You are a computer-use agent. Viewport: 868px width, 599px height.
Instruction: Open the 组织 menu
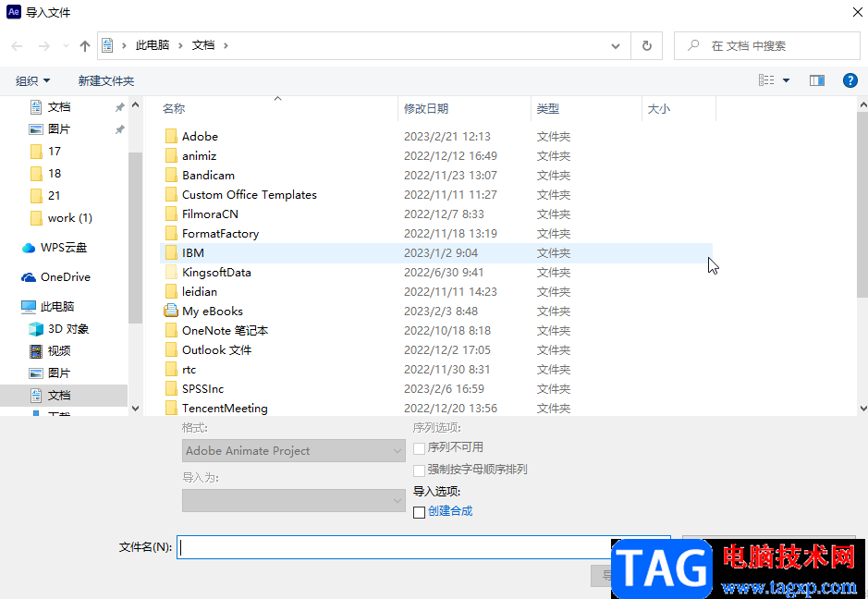pos(32,80)
